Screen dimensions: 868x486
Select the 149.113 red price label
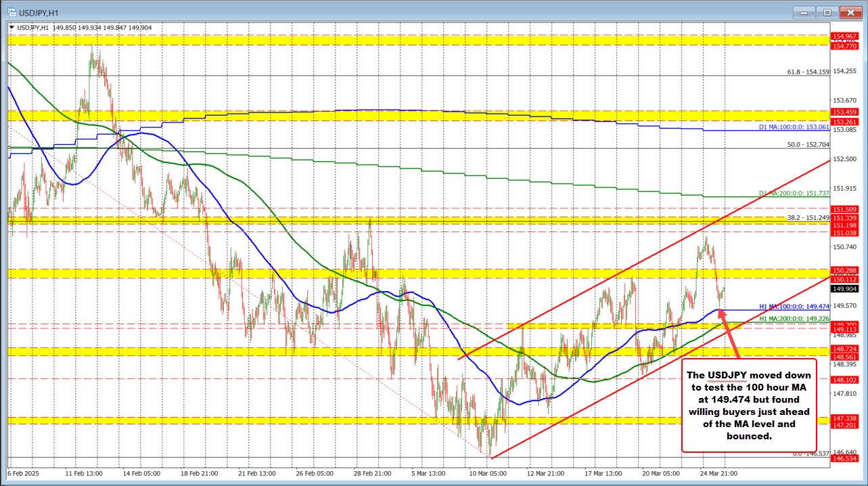845,330
